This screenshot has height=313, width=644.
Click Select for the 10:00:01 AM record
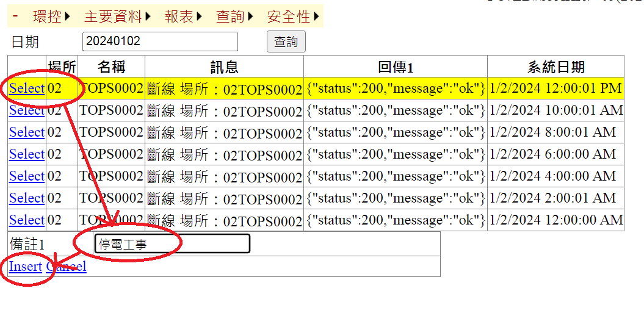27,110
